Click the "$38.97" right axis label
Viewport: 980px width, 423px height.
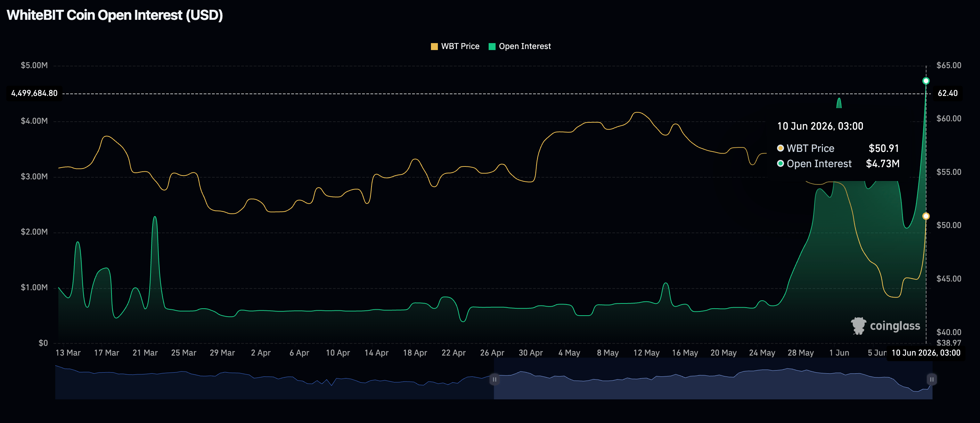point(949,343)
